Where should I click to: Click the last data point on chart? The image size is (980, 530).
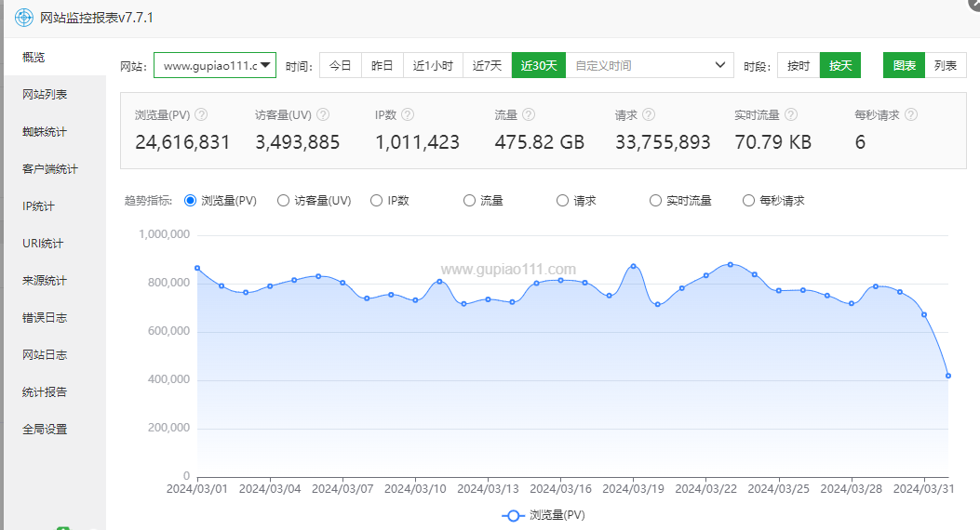[948, 376]
